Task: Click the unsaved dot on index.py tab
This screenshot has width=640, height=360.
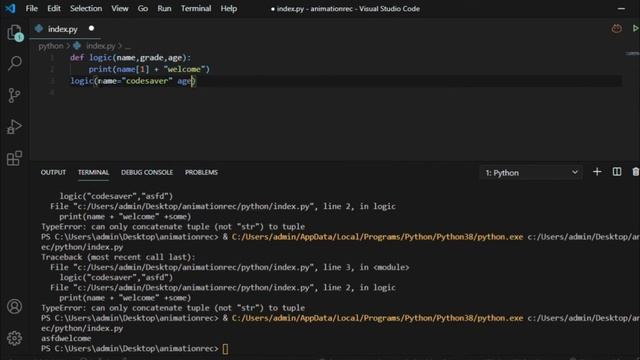Action: click(91, 28)
